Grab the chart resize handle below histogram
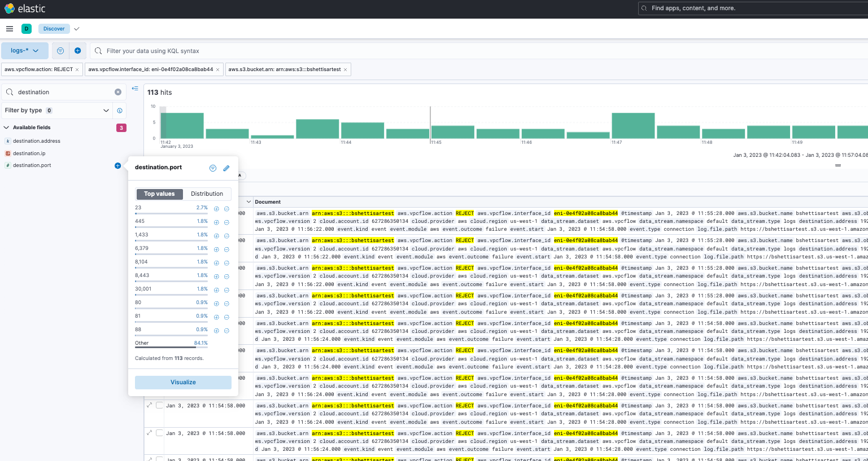This screenshot has width=868, height=461. click(838, 165)
